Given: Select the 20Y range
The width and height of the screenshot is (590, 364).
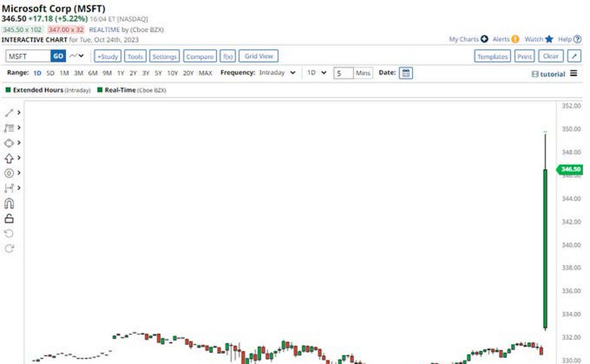Looking at the screenshot, I should pos(188,73).
